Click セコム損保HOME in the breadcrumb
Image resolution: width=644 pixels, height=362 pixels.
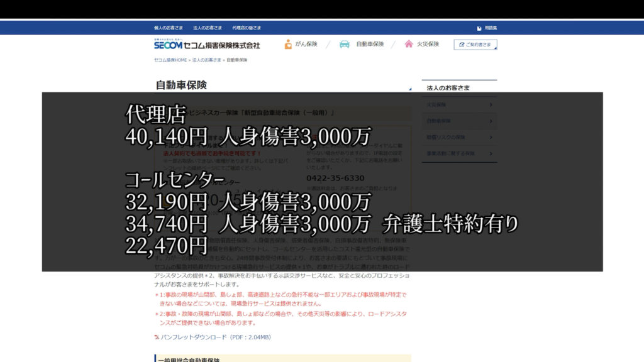pyautogui.click(x=170, y=60)
